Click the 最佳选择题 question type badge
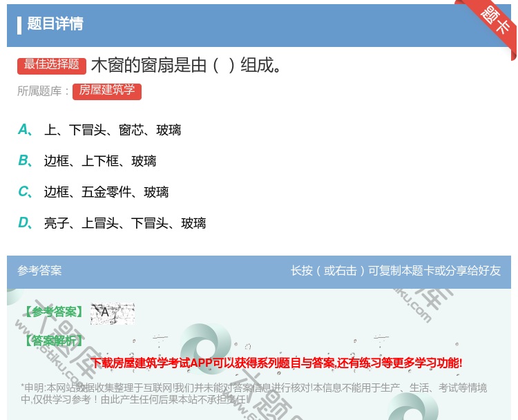The width and height of the screenshot is (518, 420). coord(52,65)
